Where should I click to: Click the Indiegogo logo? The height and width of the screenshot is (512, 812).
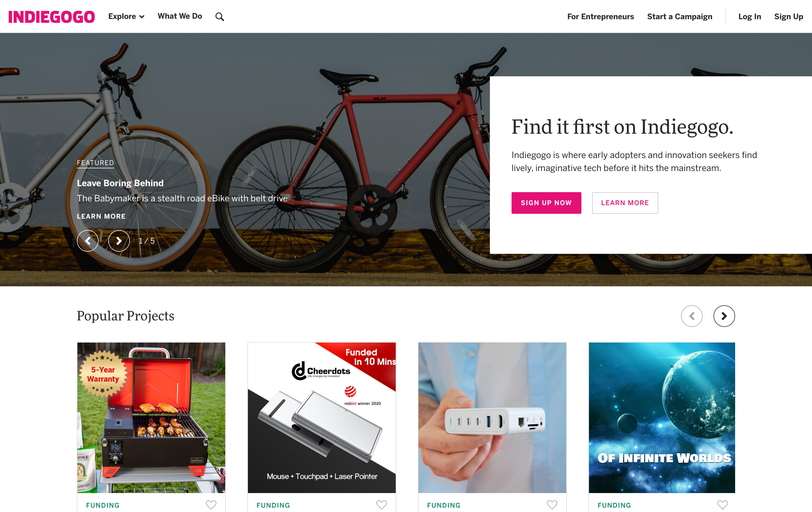52,17
